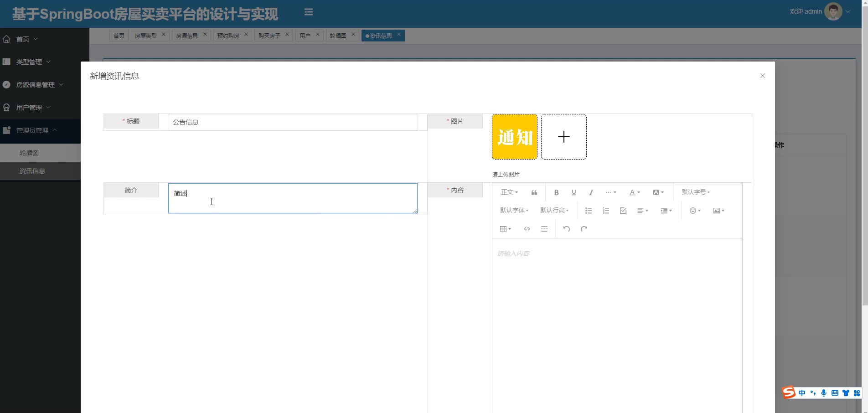Close the 新增资讯信息 dialog
Screen dimensions: 868x413
tap(762, 76)
